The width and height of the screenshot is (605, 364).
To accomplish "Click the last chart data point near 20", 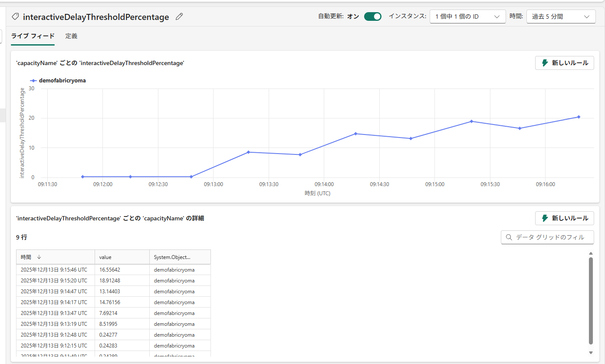I will click(x=579, y=117).
